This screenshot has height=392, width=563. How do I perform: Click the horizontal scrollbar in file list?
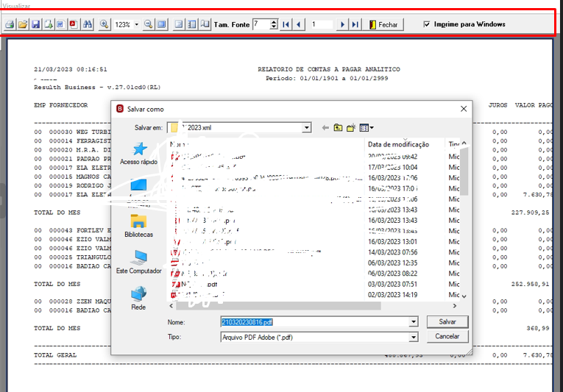pos(278,306)
